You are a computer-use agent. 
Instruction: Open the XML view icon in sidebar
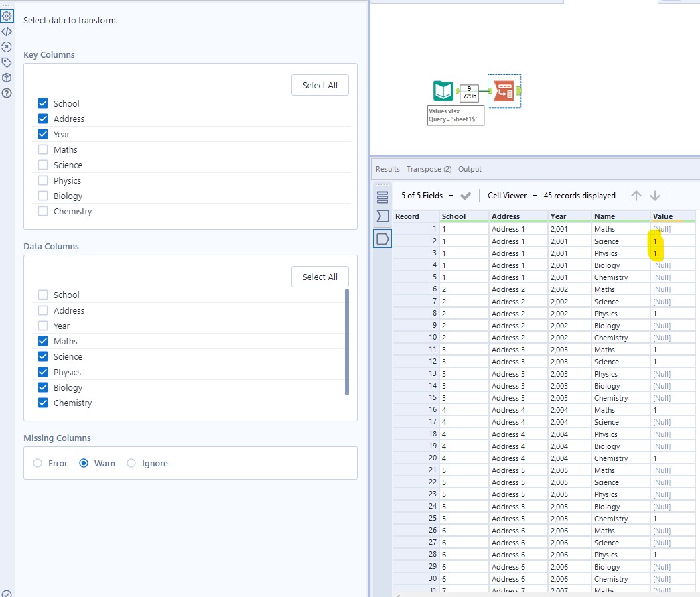7,31
